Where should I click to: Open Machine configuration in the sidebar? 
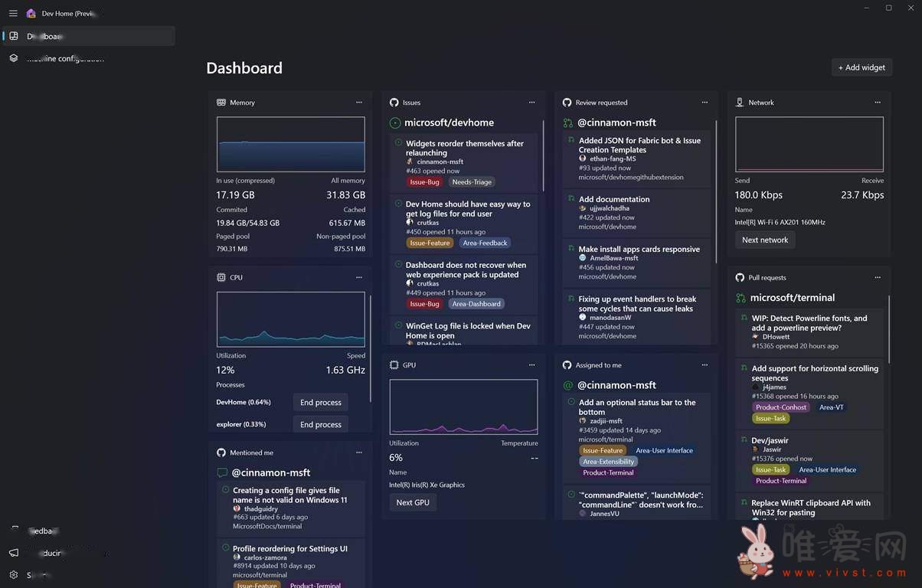(x=89, y=58)
